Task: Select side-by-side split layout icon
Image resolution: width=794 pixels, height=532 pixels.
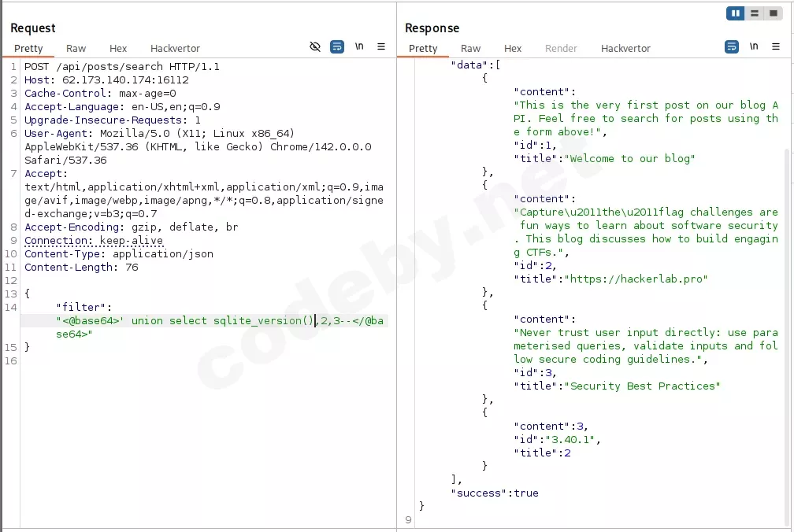Action: 735,13
